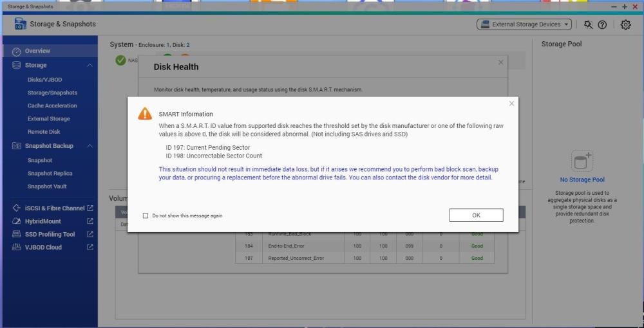Click the VJBOD Cloud icon
The image size is (644, 328).
coord(17,247)
